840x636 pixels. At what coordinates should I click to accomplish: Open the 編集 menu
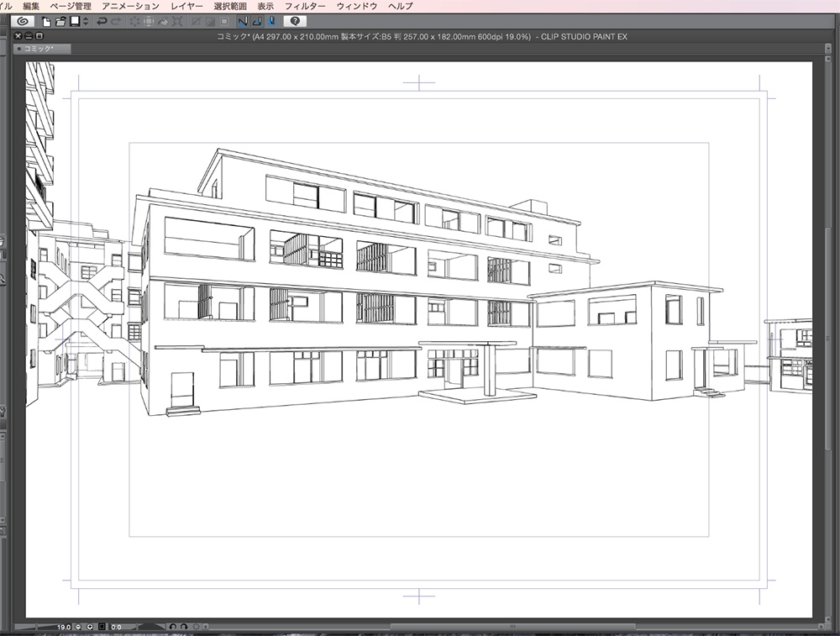pos(31,6)
